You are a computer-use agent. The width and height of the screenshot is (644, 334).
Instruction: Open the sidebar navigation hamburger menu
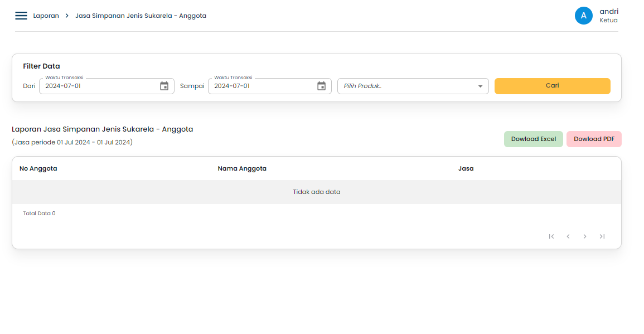click(21, 15)
